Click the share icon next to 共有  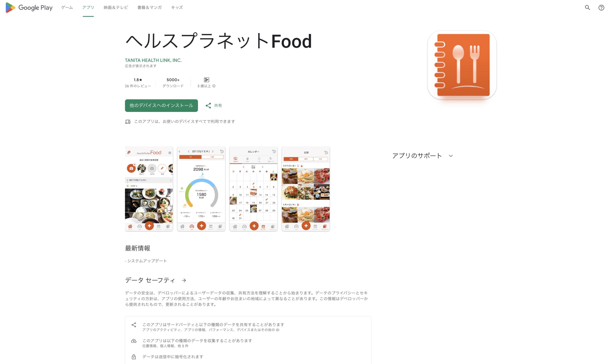click(x=208, y=105)
